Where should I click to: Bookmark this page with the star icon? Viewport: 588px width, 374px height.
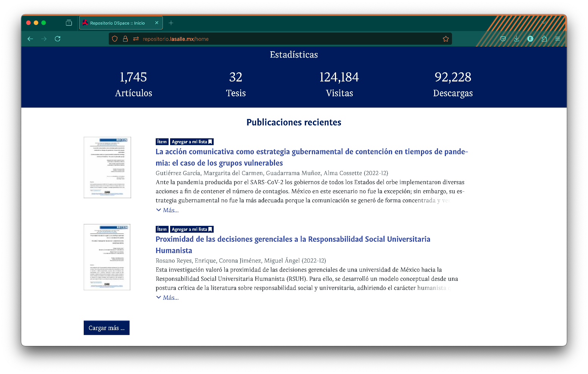pos(446,39)
